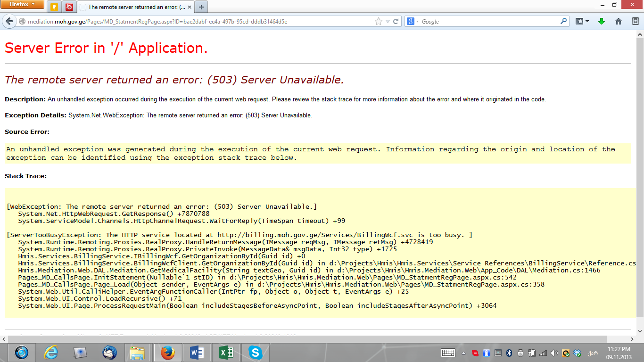Open the volume speaker icon in tray
This screenshot has width=644, height=362.
point(554,353)
